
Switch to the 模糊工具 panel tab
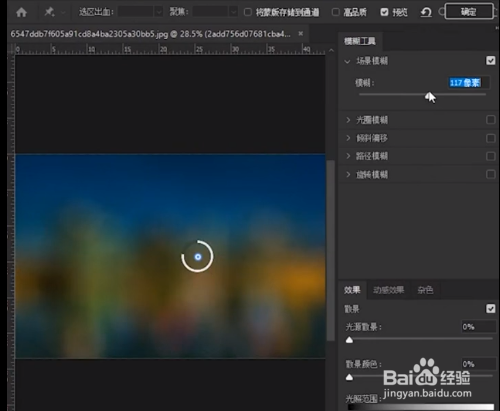click(x=360, y=41)
